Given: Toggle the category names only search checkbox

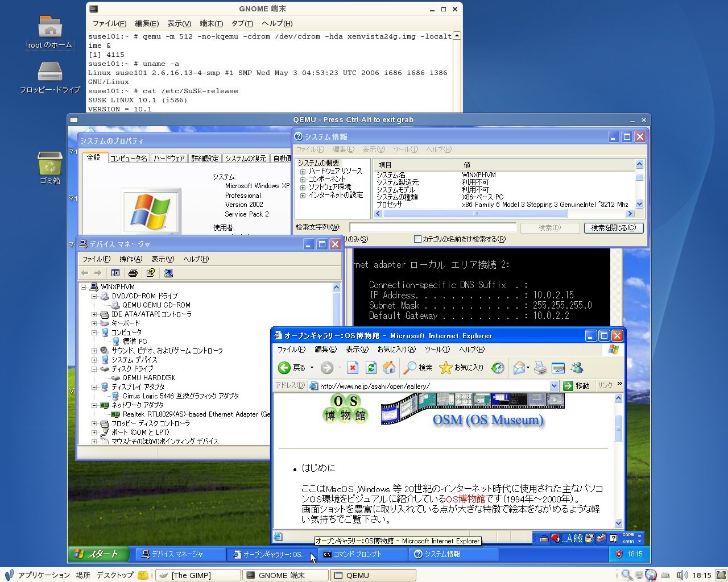Looking at the screenshot, I should click(417, 239).
